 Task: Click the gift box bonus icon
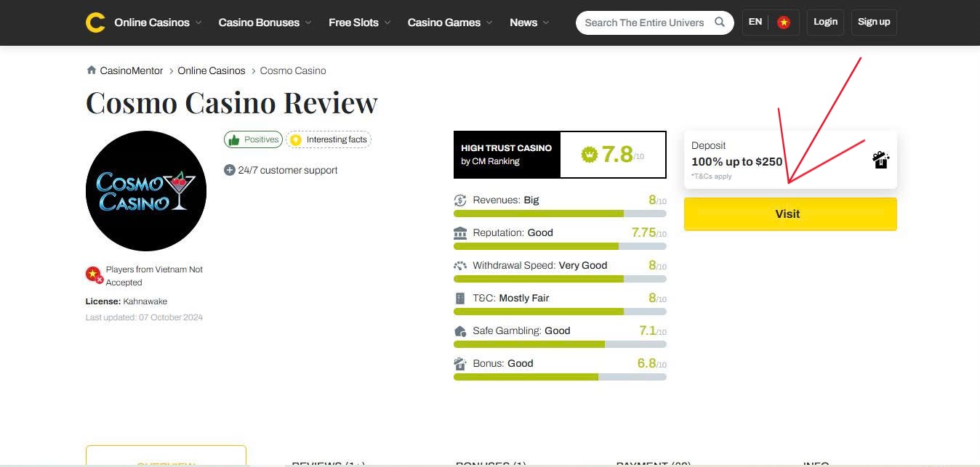tap(880, 160)
